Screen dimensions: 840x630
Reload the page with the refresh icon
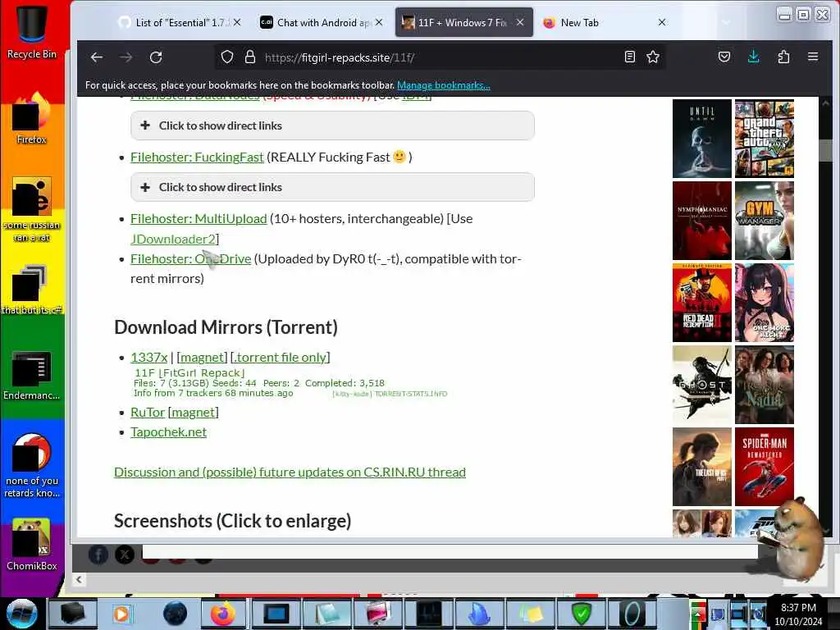tap(156, 57)
